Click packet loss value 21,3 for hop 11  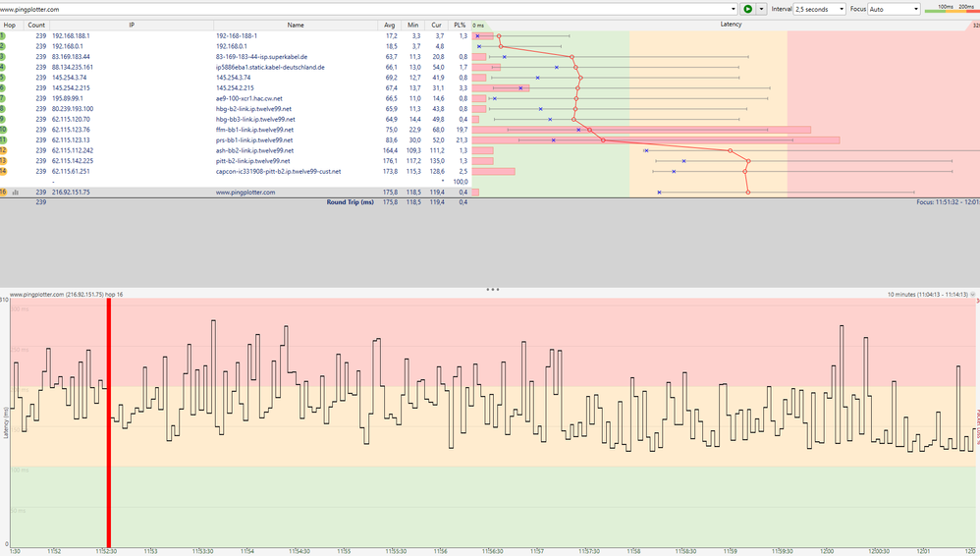[x=462, y=140]
